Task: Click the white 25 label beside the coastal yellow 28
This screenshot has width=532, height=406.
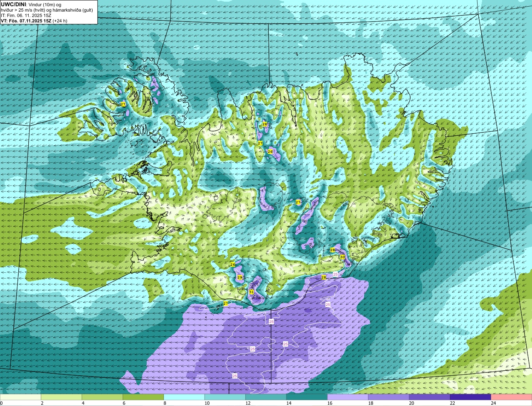Action: click(335, 274)
